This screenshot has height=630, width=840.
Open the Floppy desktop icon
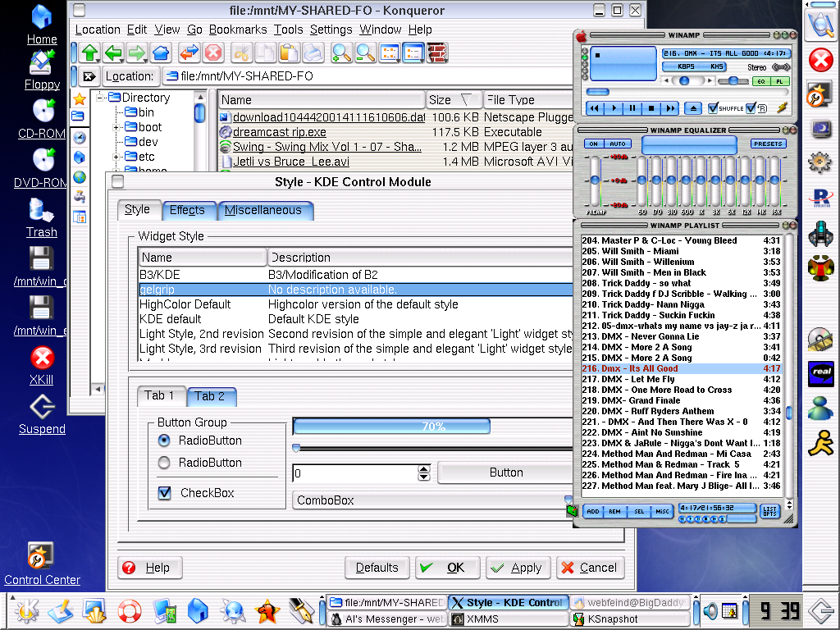click(x=42, y=71)
